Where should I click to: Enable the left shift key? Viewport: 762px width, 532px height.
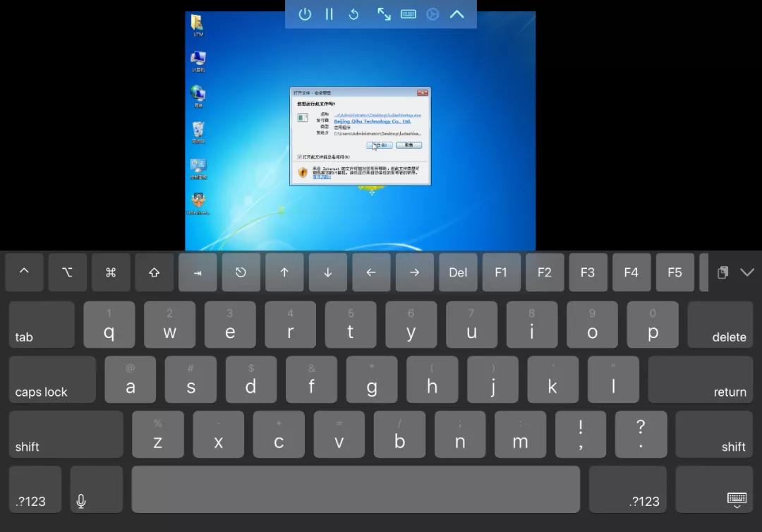click(x=65, y=435)
